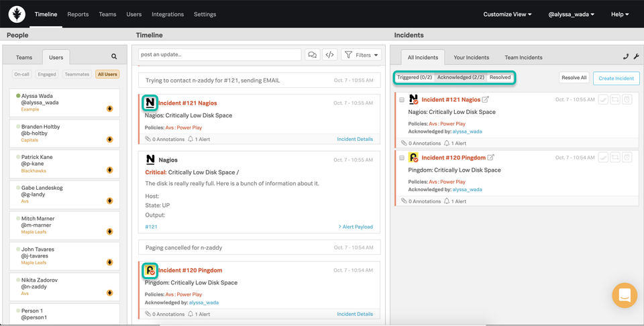Click the code brackets icon in Timeline
Screen dimensions: 644x326
[329, 55]
